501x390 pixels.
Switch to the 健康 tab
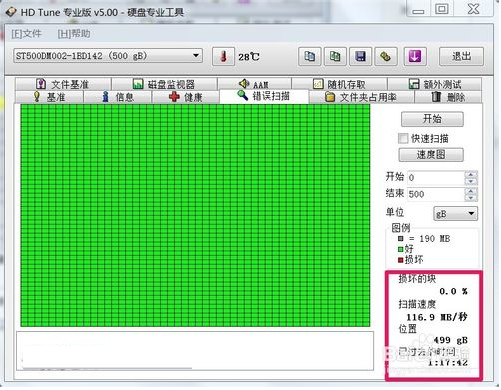(186, 97)
